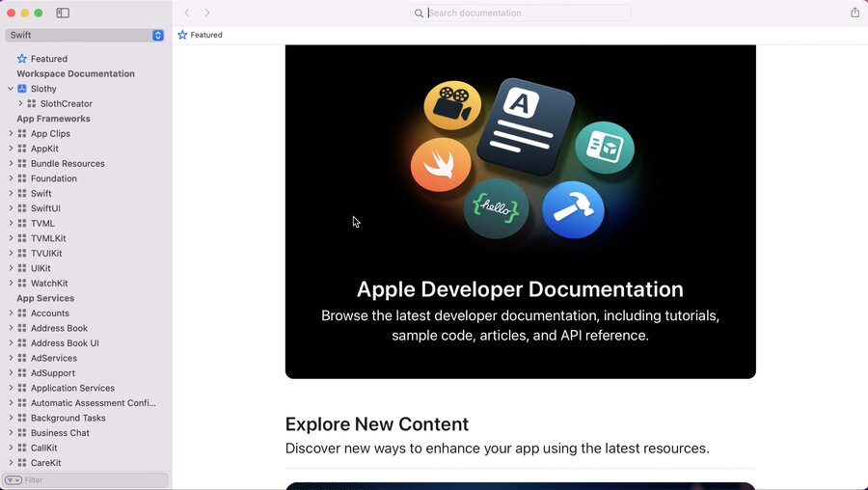Open the Swift language dropdown

pyautogui.click(x=85, y=35)
